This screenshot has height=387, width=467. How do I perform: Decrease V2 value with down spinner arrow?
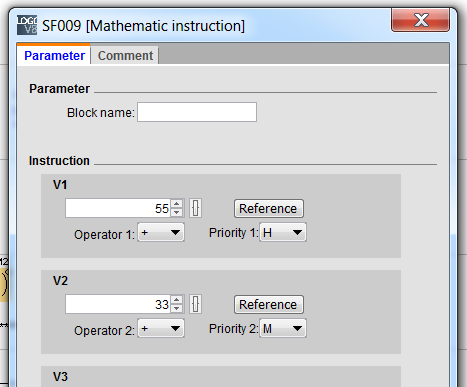coord(177,309)
